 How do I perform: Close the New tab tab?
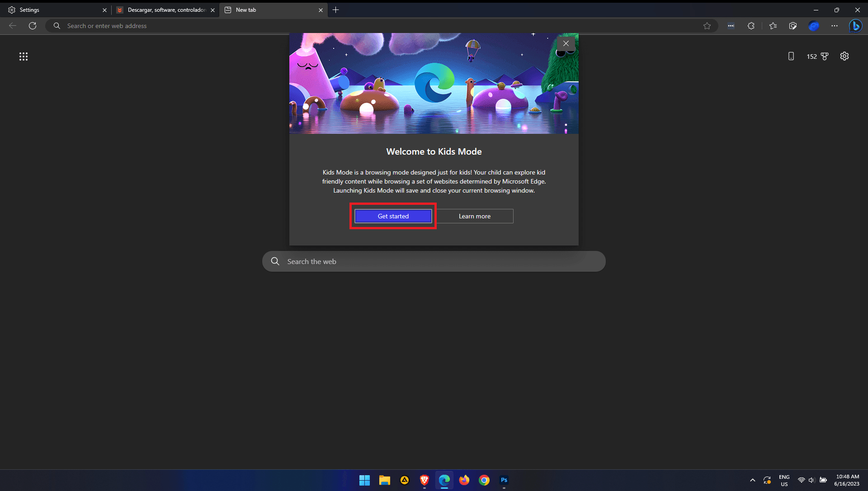pos(321,10)
